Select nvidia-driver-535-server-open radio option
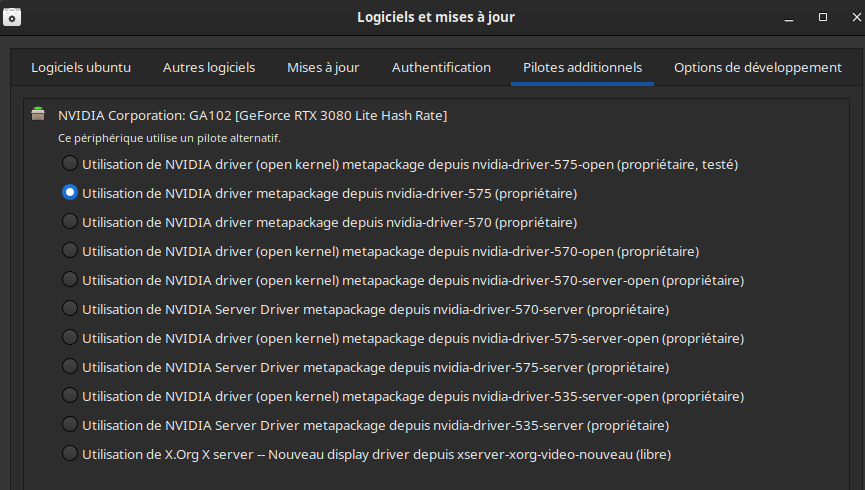The image size is (865, 490). 70,396
